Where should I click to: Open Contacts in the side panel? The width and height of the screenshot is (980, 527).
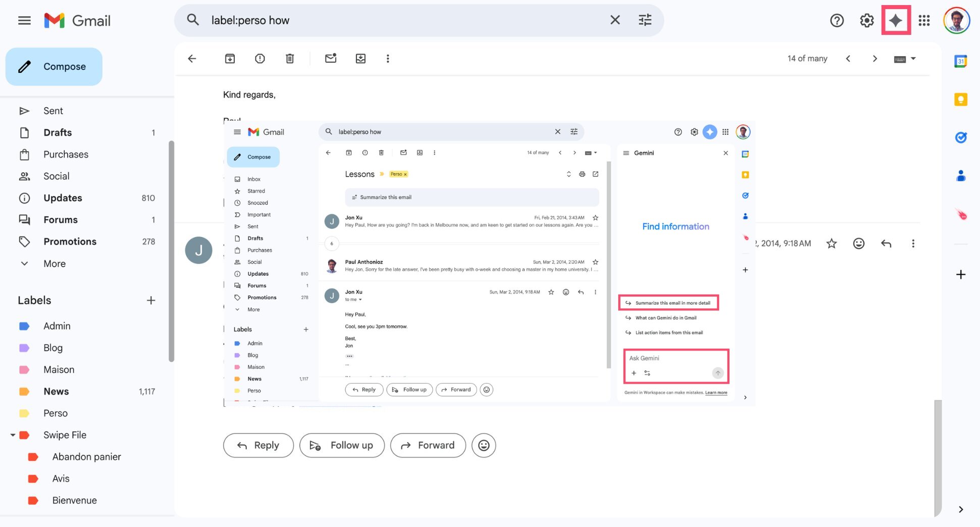(x=960, y=175)
